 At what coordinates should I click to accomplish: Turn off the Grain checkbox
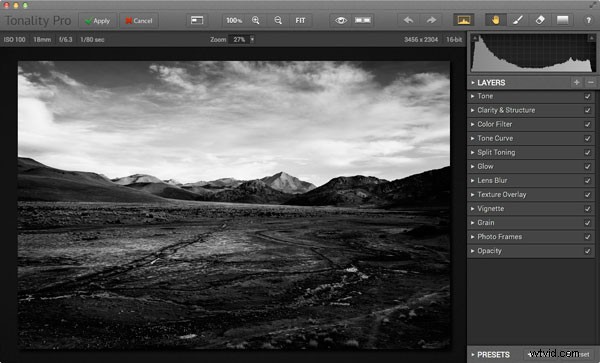587,223
